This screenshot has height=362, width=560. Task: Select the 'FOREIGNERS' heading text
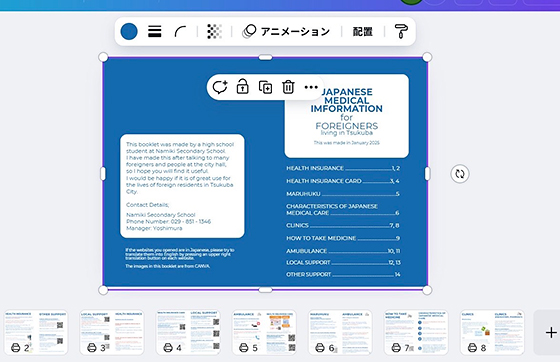tap(346, 126)
